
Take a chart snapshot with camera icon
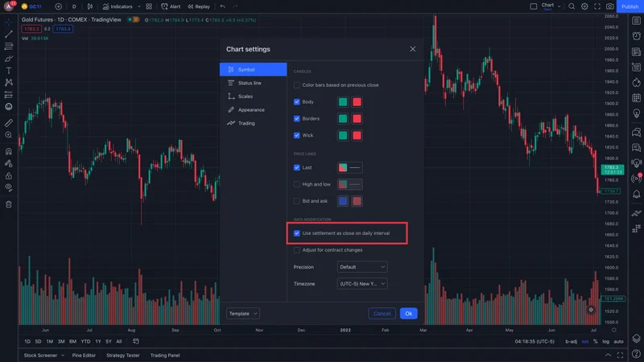610,6
